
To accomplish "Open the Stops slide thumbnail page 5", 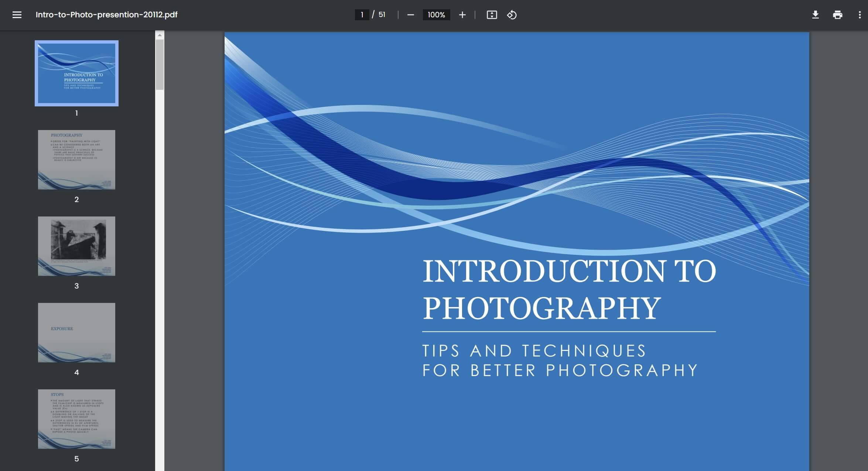I will [x=76, y=419].
